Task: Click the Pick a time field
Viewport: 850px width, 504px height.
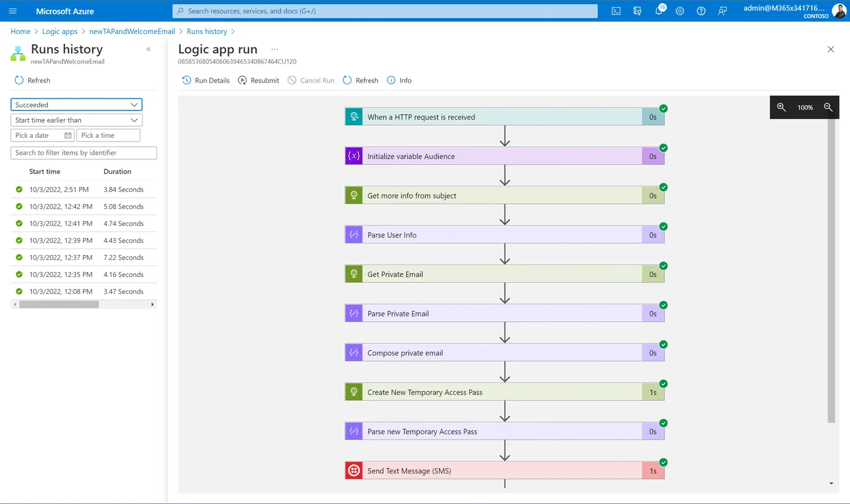Action: (108, 135)
